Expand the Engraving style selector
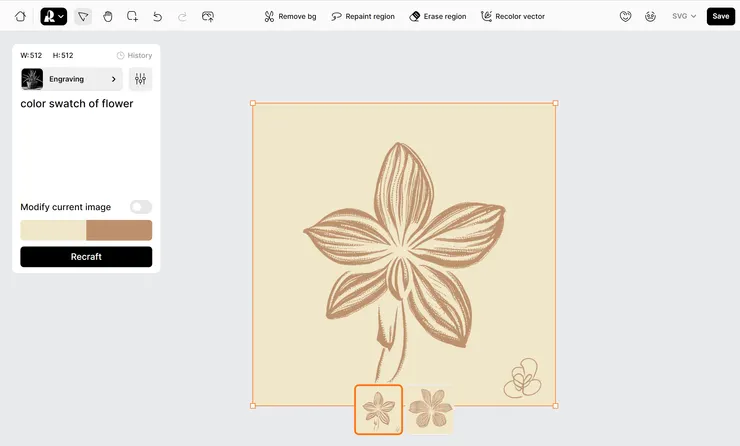The image size is (740, 446). click(72, 79)
